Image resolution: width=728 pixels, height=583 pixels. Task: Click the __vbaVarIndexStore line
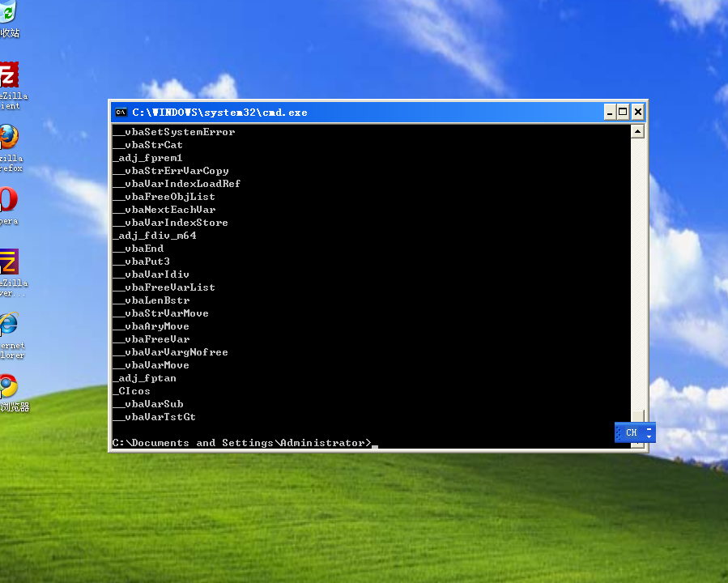pyautogui.click(x=171, y=223)
